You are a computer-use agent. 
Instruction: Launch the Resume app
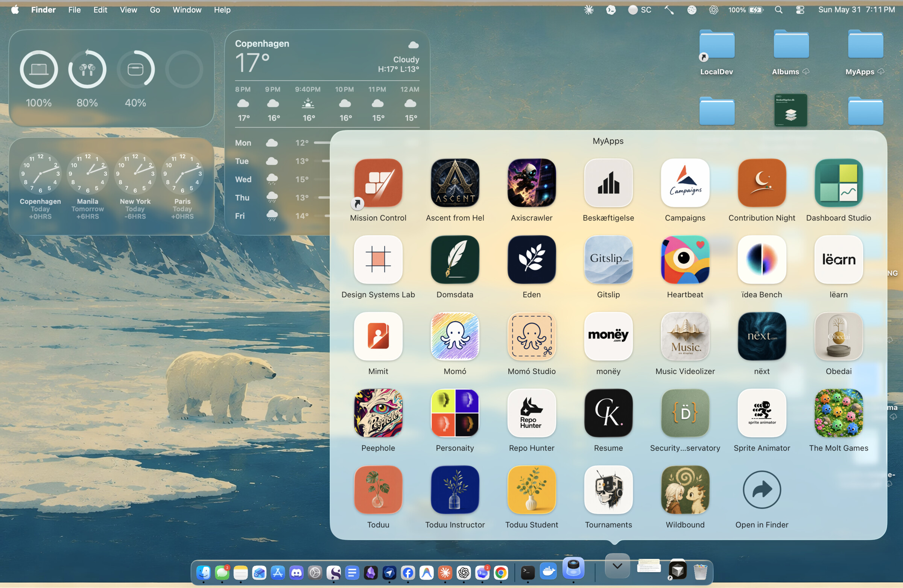pyautogui.click(x=608, y=413)
